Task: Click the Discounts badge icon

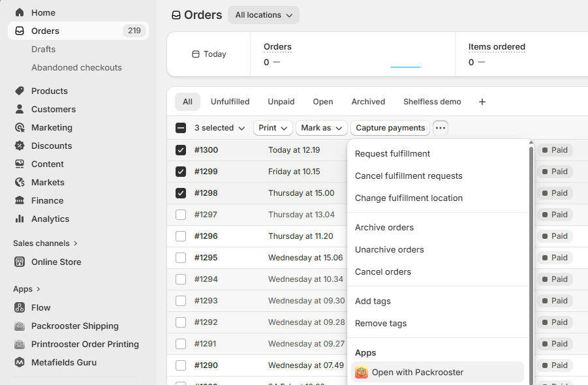Action: point(20,146)
